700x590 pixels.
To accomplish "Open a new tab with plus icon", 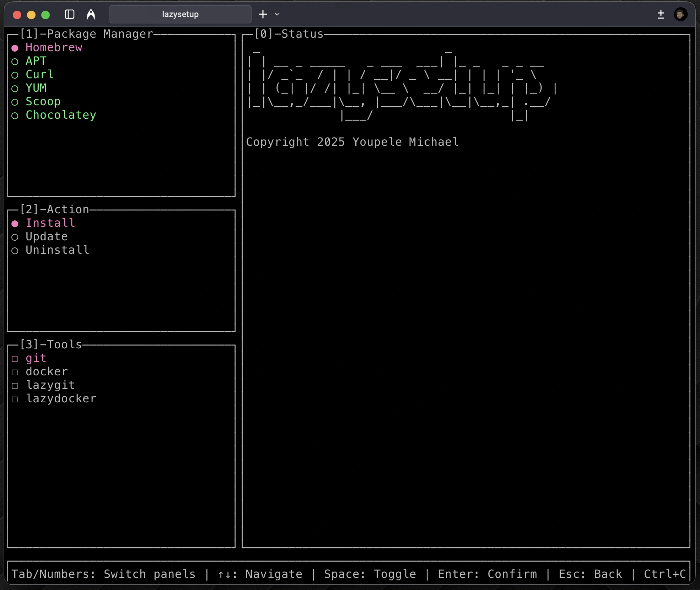I will point(263,14).
